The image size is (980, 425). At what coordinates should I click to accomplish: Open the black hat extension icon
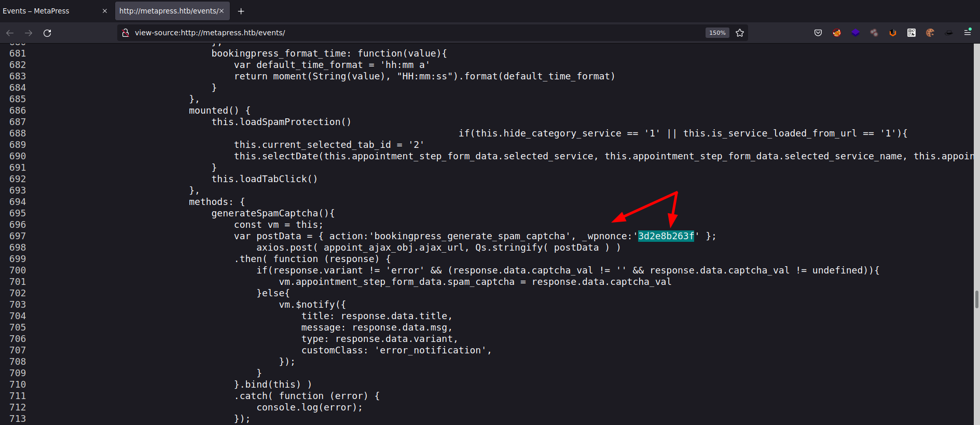949,33
